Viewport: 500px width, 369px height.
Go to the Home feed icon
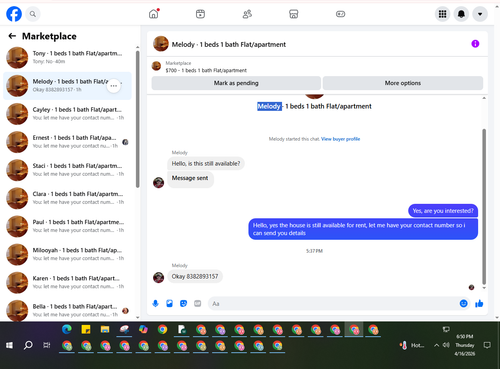point(154,14)
